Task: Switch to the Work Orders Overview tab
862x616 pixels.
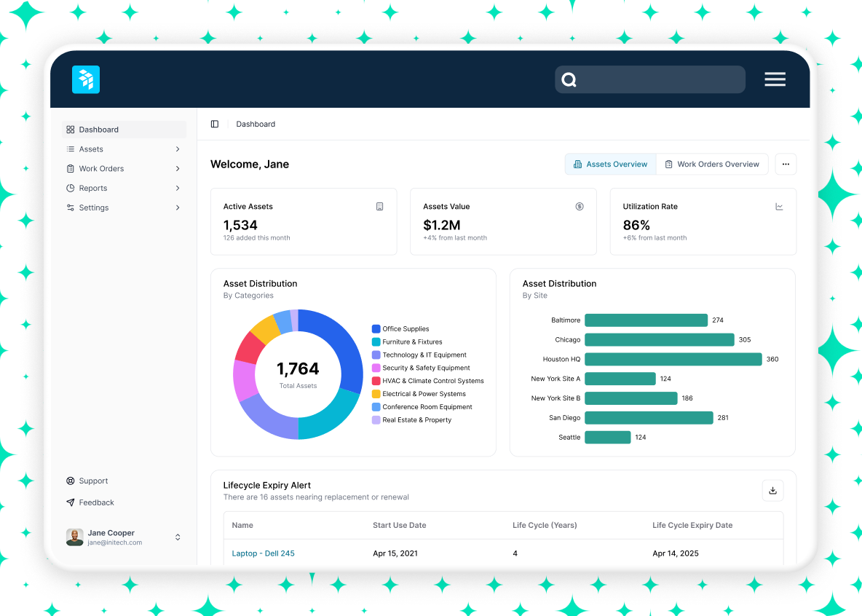Action: 712,164
